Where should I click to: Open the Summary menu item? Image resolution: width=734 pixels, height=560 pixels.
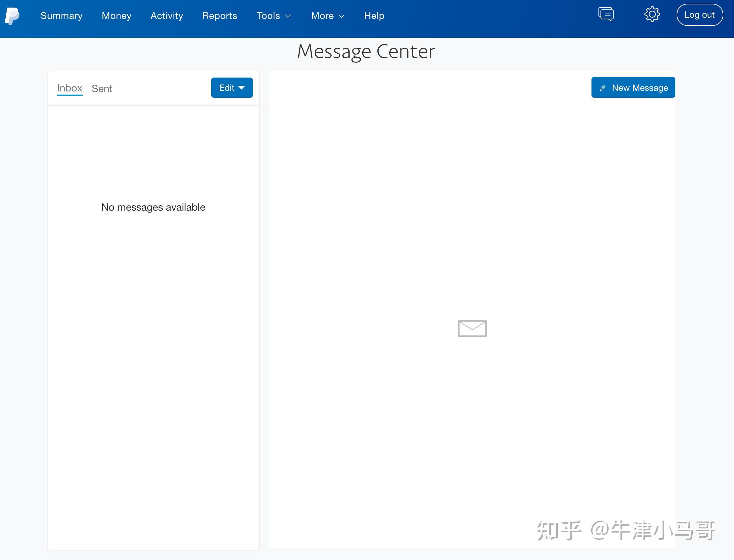tap(61, 15)
